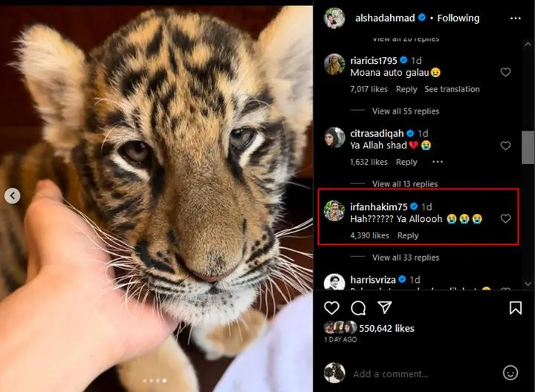Share post via paper plane icon
The image size is (535, 392).
coord(385,307)
